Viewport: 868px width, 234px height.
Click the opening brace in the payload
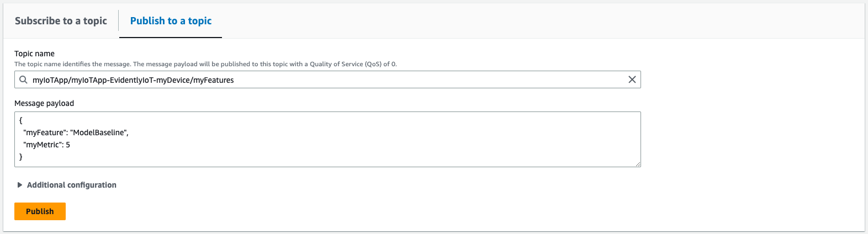[21, 120]
